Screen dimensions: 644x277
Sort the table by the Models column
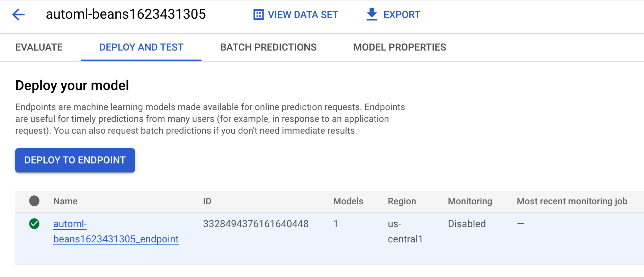point(348,201)
